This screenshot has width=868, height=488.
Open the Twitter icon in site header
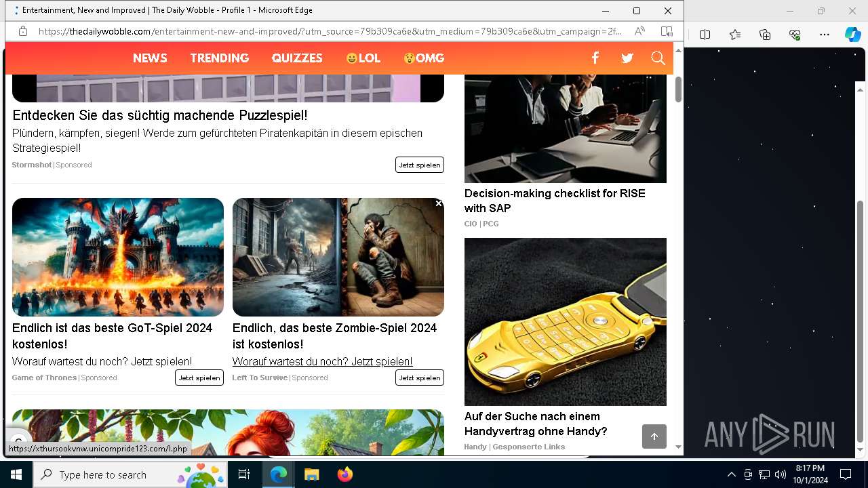click(x=627, y=58)
